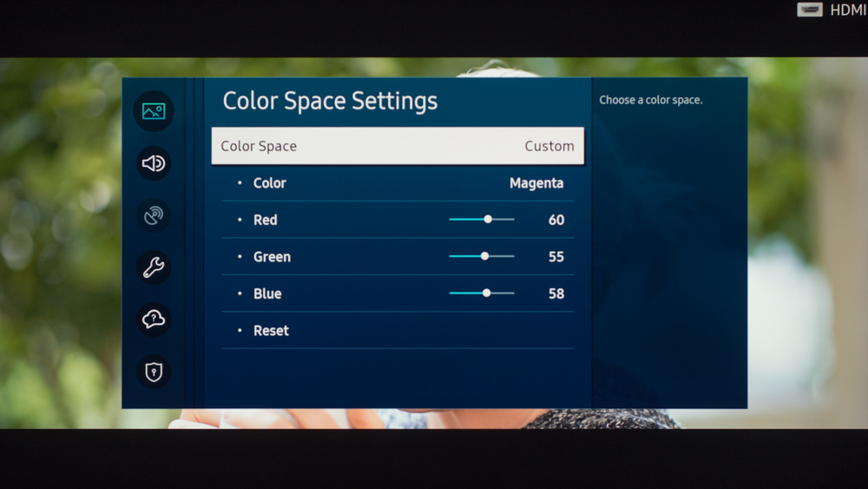Click the Red value 60
This screenshot has height=489, width=868.
tap(556, 221)
